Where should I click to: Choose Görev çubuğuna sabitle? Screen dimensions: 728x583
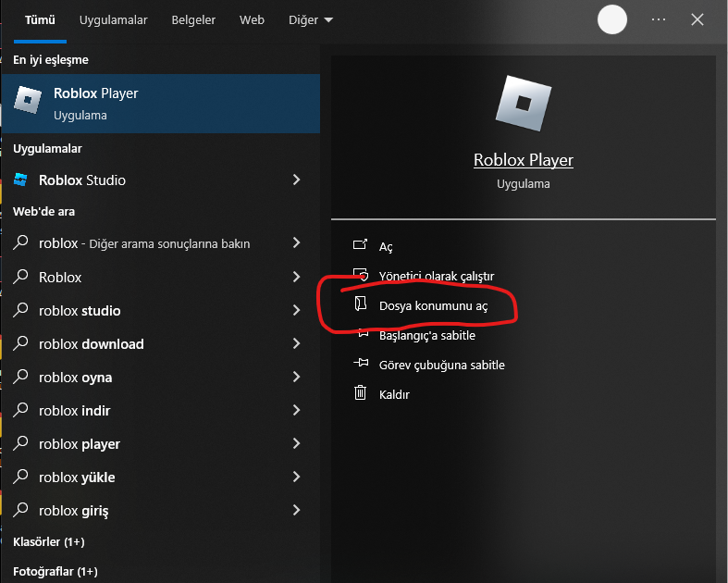pyautogui.click(x=441, y=366)
